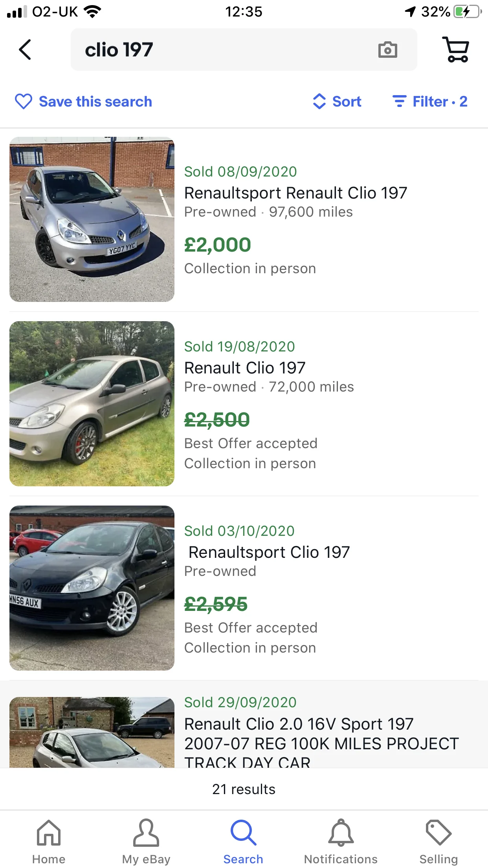Open the shopping cart icon
This screenshot has height=868, width=488.
pos(456,50)
